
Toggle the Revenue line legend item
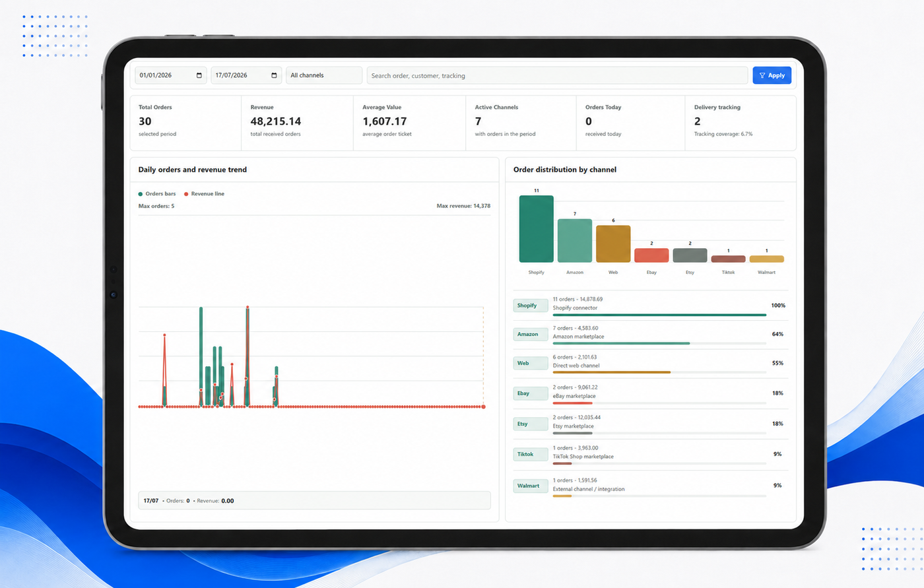(204, 194)
